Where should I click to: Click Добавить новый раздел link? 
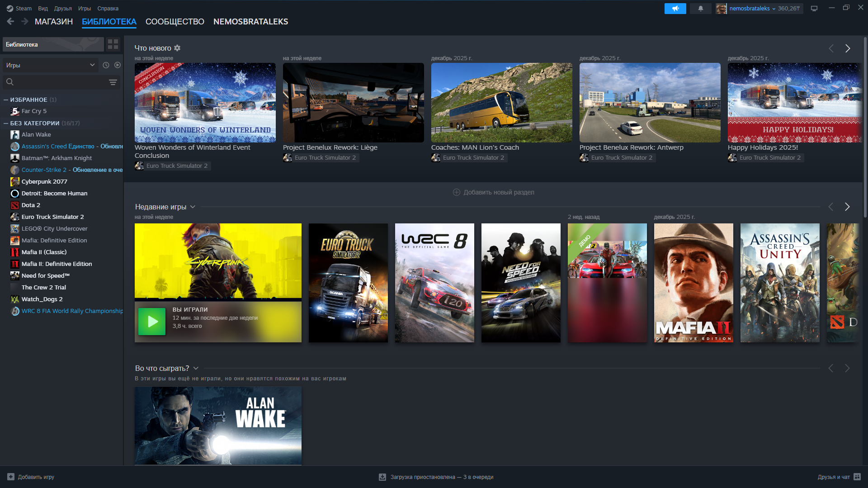pos(494,192)
